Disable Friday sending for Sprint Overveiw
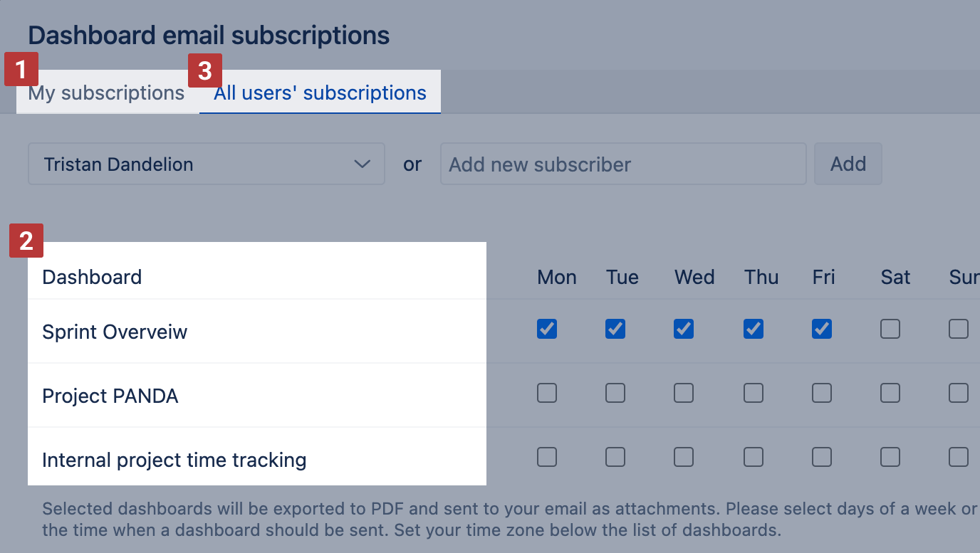This screenshot has width=980, height=553. point(821,329)
